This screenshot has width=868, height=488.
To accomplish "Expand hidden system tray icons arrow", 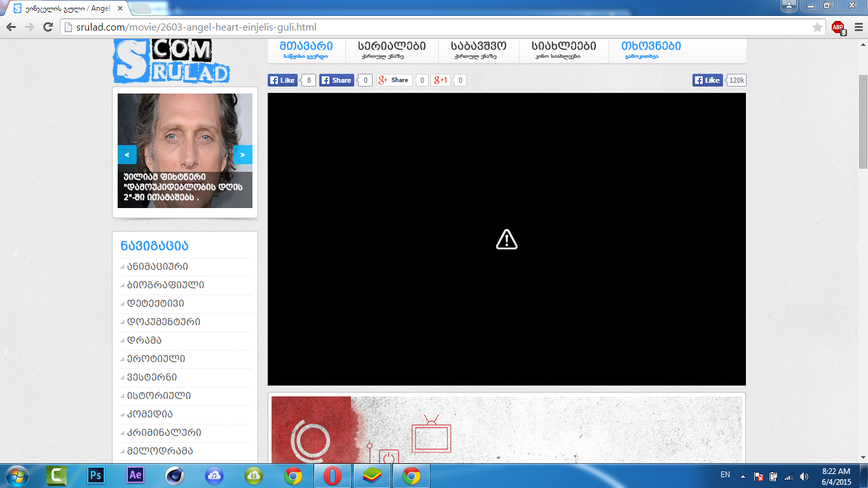I will pyautogui.click(x=741, y=476).
